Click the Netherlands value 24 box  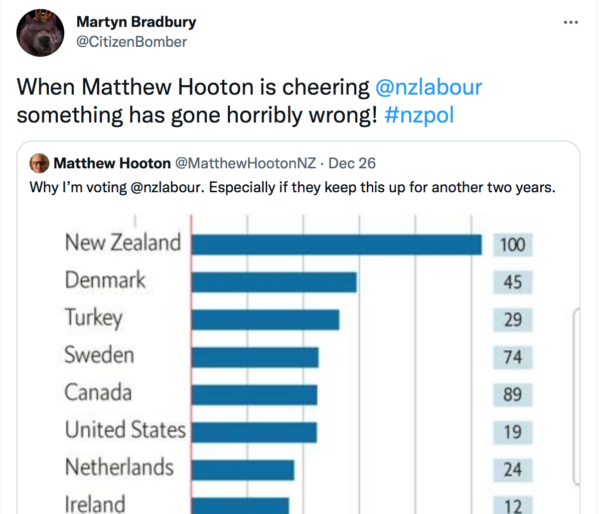(513, 469)
